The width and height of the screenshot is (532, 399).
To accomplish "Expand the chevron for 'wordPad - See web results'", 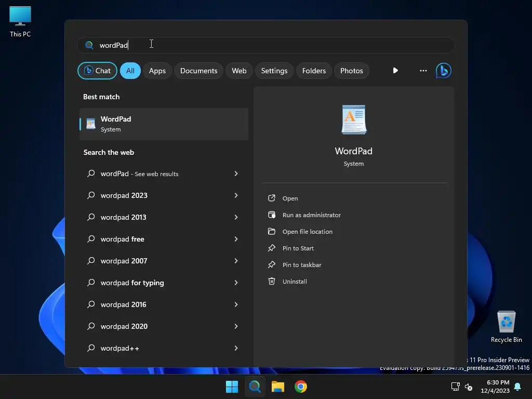I will 236,174.
